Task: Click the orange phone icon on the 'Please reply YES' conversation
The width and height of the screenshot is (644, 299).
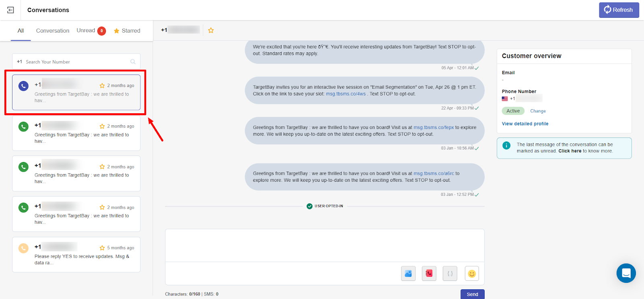Action: point(24,248)
